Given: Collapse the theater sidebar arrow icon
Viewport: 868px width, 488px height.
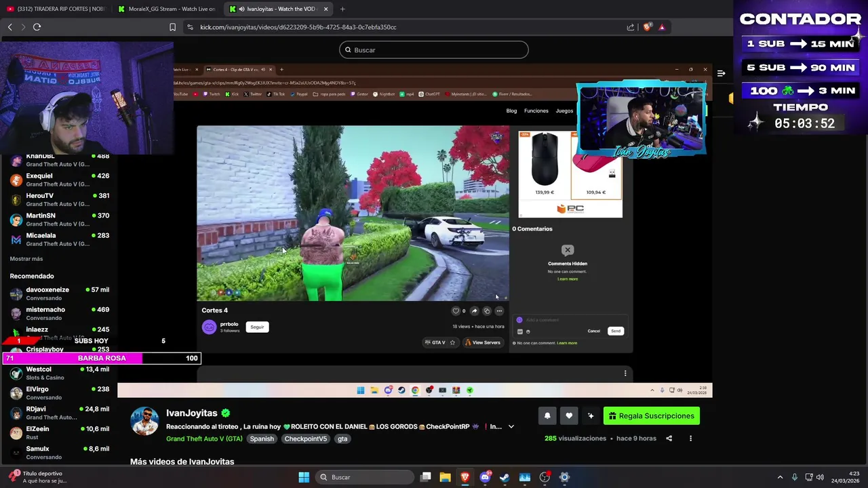Looking at the screenshot, I should click(x=722, y=73).
